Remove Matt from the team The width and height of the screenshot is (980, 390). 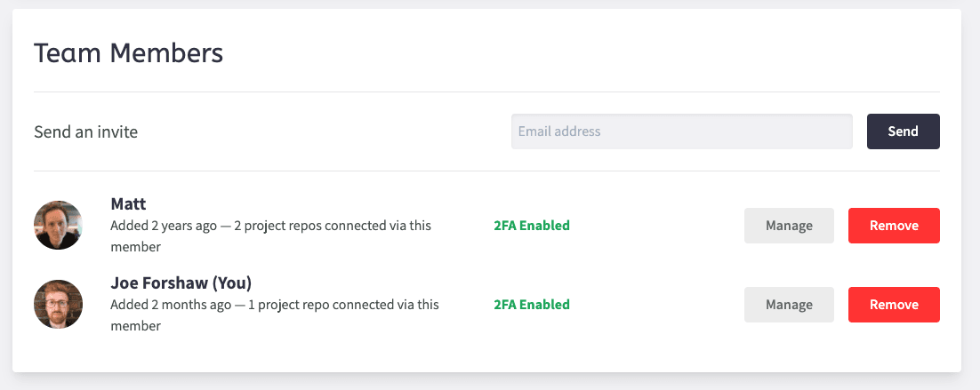[x=894, y=226]
